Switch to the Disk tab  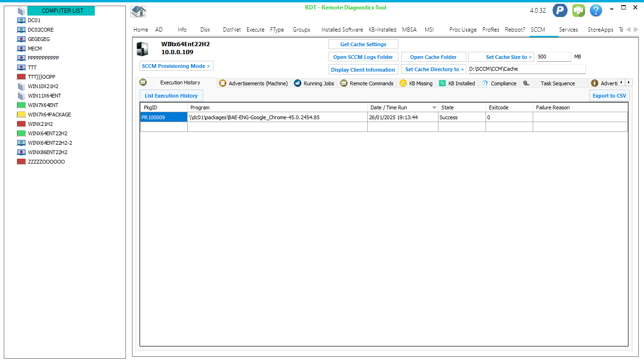[205, 29]
